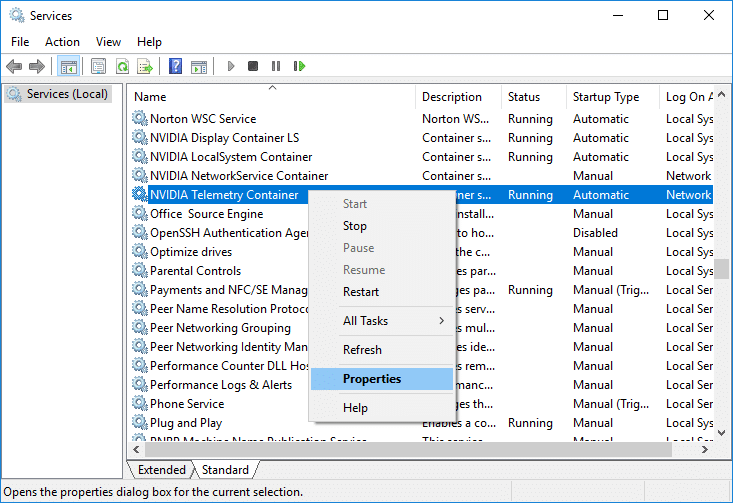Sort list by Status column header
The height and width of the screenshot is (503, 733).
coord(524,97)
